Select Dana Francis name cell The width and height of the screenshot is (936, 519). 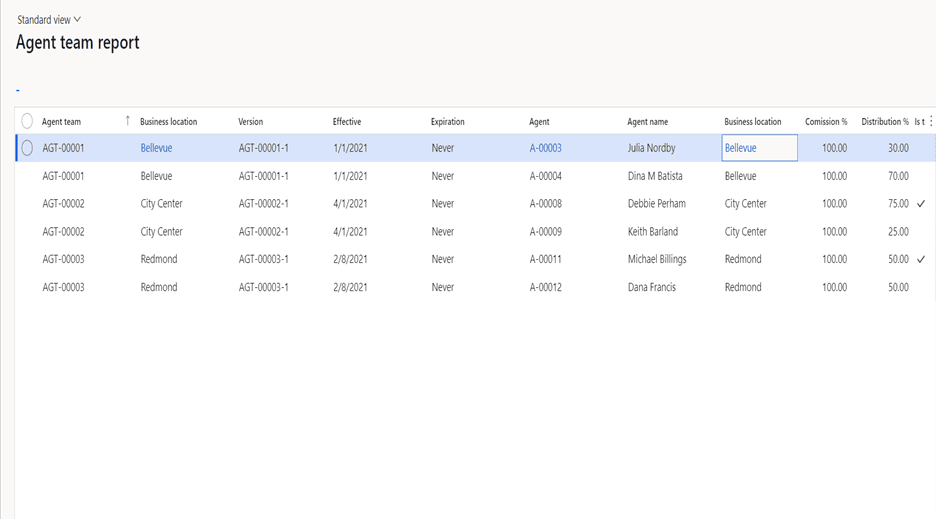pyautogui.click(x=652, y=287)
